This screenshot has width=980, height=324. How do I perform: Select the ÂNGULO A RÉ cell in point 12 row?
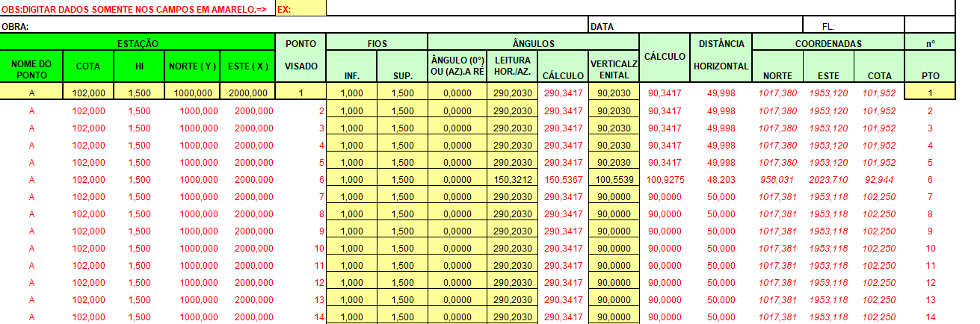(x=457, y=282)
